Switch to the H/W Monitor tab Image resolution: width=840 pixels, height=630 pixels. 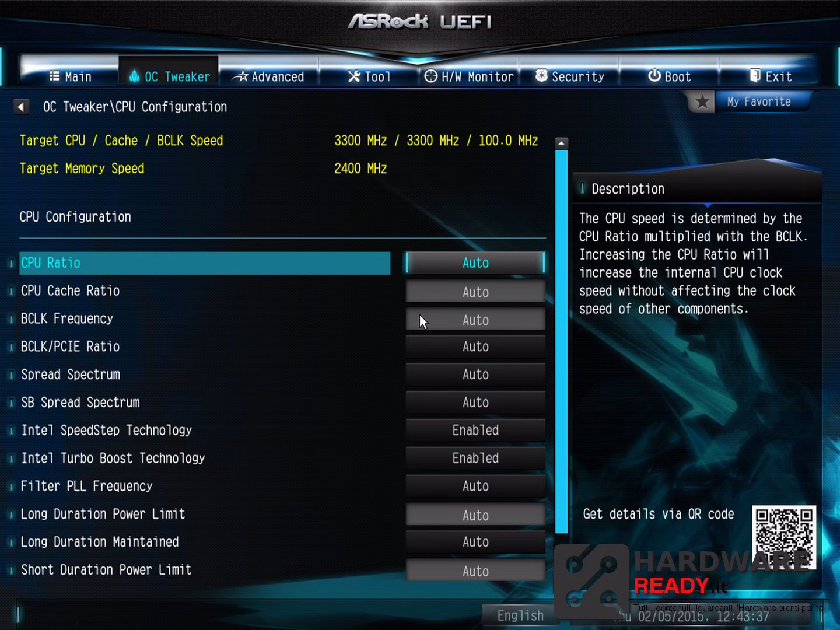[x=469, y=76]
